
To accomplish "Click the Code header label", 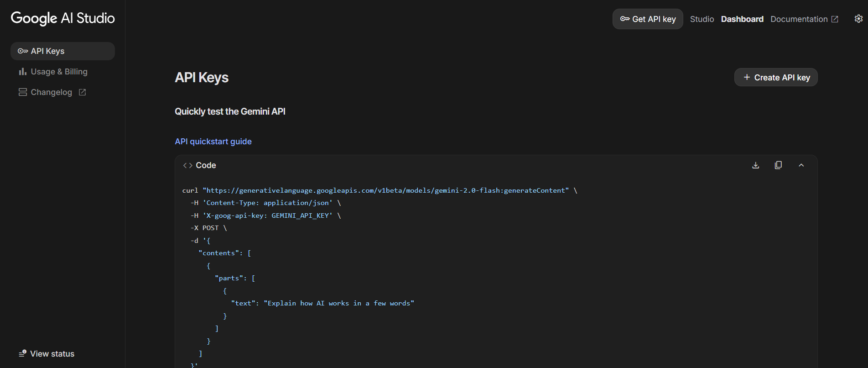I will 206,165.
